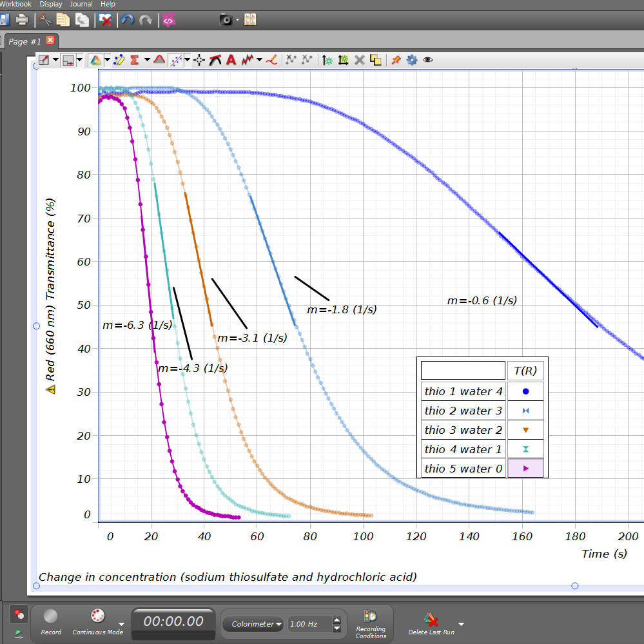The height and width of the screenshot is (644, 644).
Task: Click the pin toolbar icon
Action: click(x=396, y=60)
